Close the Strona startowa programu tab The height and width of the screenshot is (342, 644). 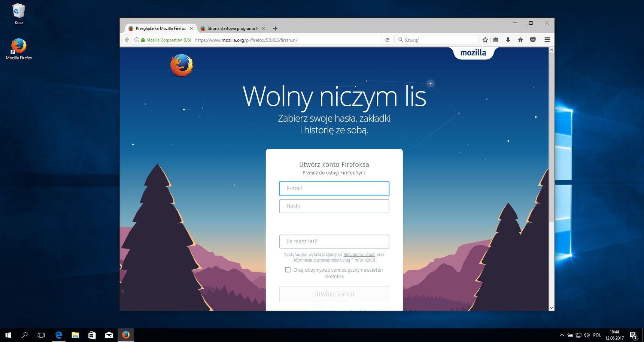[x=263, y=28]
